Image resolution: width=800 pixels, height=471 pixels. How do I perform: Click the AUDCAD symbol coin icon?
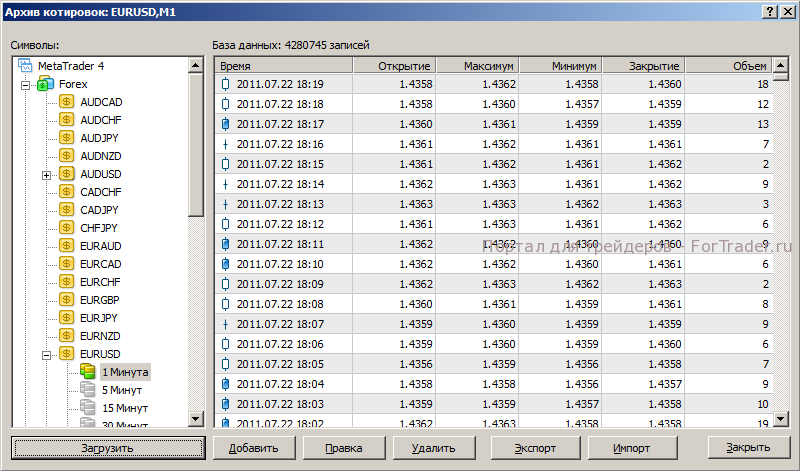[x=66, y=102]
